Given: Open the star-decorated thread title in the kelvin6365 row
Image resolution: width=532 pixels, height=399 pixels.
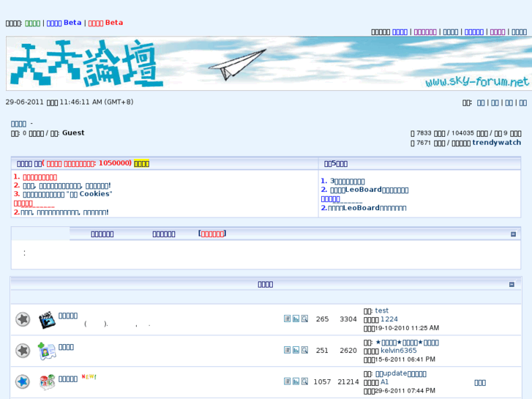Looking at the screenshot, I should coord(407,343).
